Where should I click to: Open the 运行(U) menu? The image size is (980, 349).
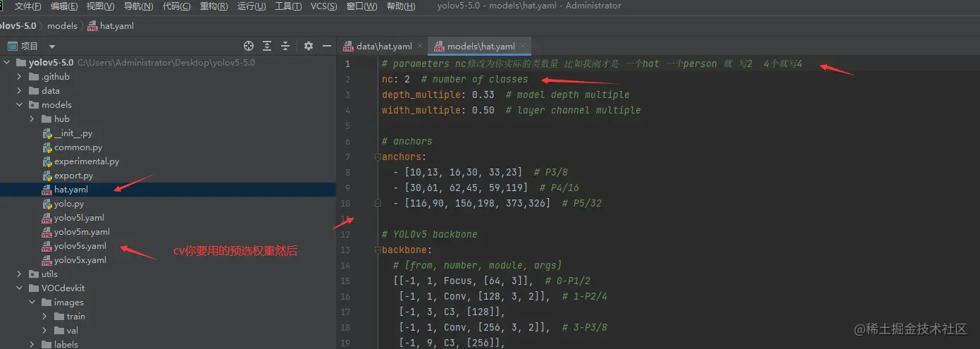252,6
